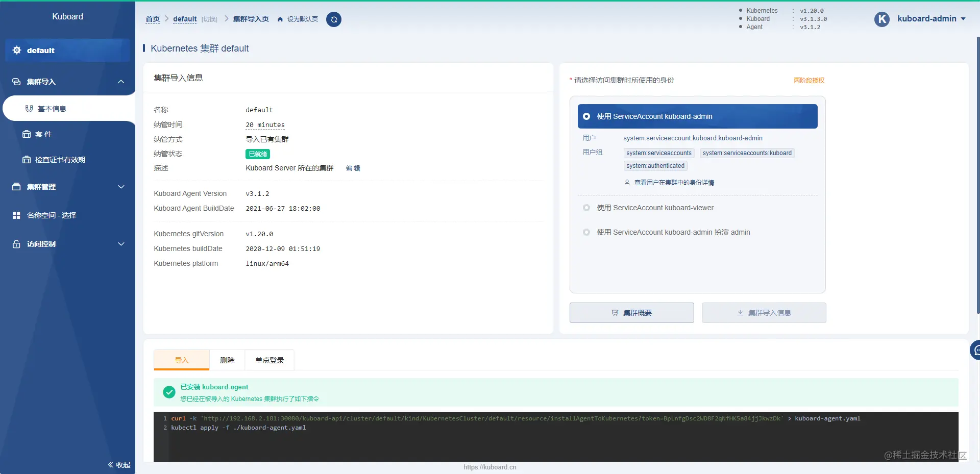The height and width of the screenshot is (474, 980).
Task: Expand the 访问控制 menu chevron
Action: click(121, 244)
